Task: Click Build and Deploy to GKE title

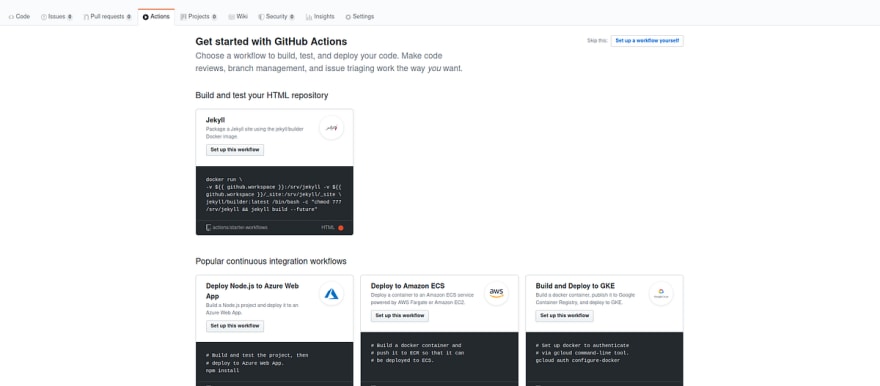Action: 575,286
